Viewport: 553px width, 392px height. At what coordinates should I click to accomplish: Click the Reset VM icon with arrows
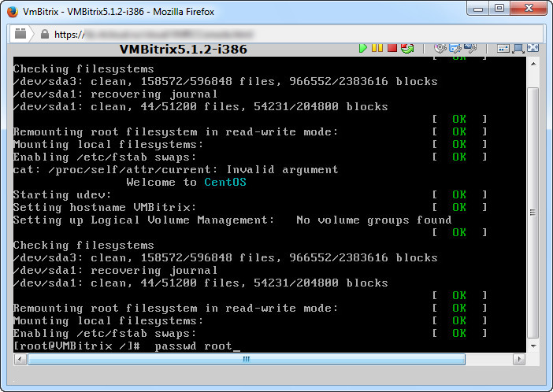click(x=407, y=48)
